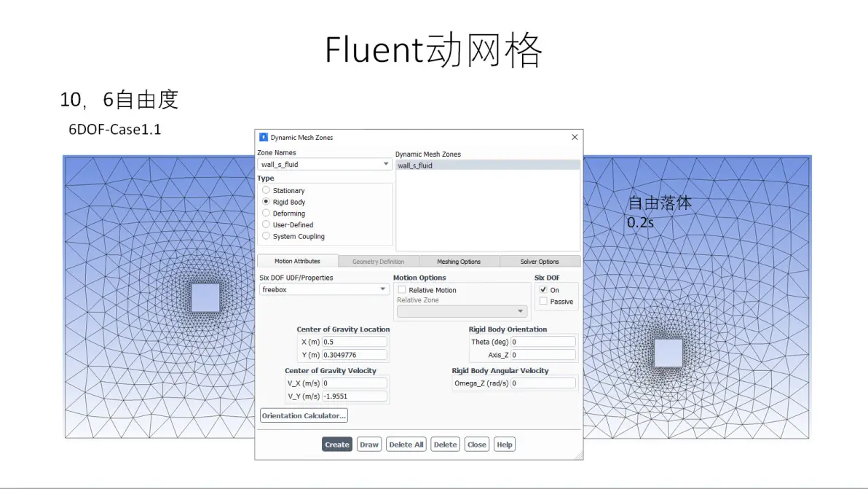This screenshot has width=868, height=489.
Task: Click the "自由落体" annotation text
Action: click(659, 203)
